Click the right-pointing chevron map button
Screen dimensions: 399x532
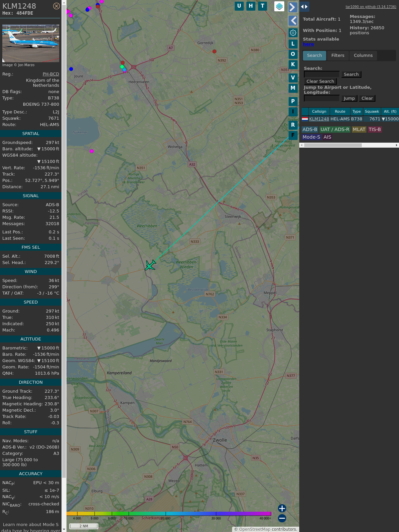click(293, 7)
